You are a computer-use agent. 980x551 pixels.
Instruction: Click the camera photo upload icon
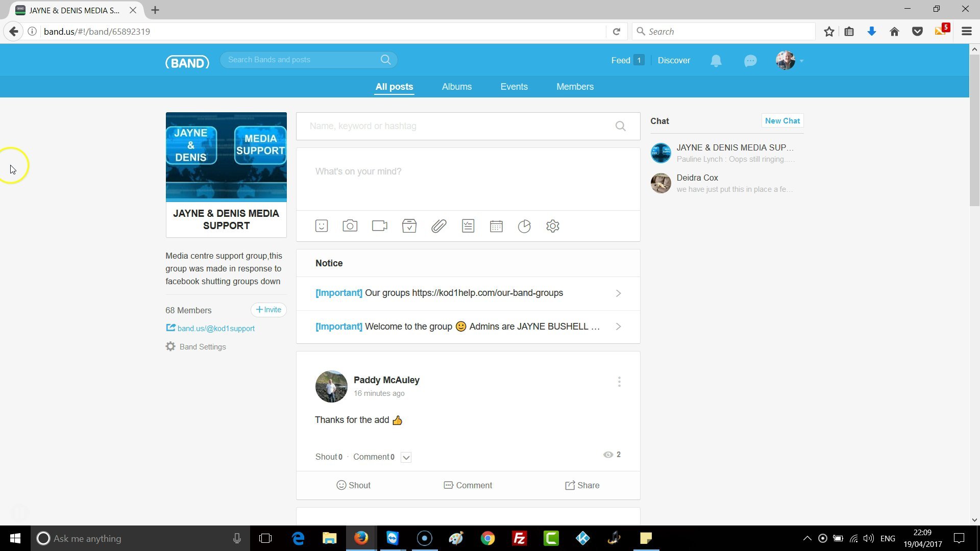pos(350,226)
